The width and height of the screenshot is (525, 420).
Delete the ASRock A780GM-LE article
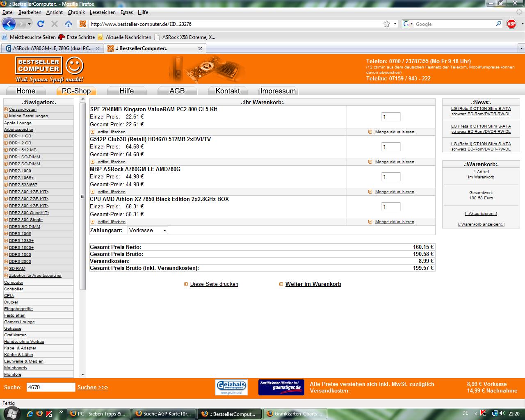111,192
